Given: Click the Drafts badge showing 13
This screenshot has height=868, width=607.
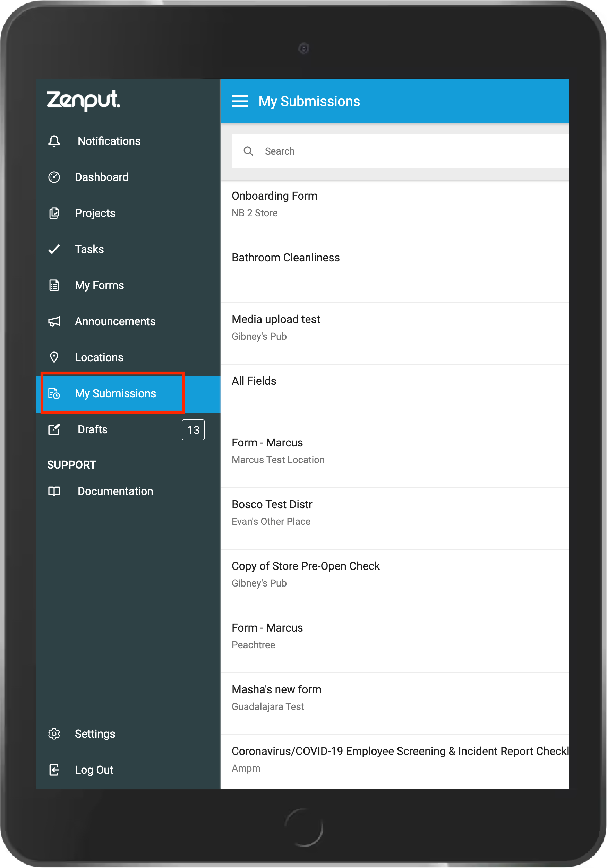Looking at the screenshot, I should 193,429.
